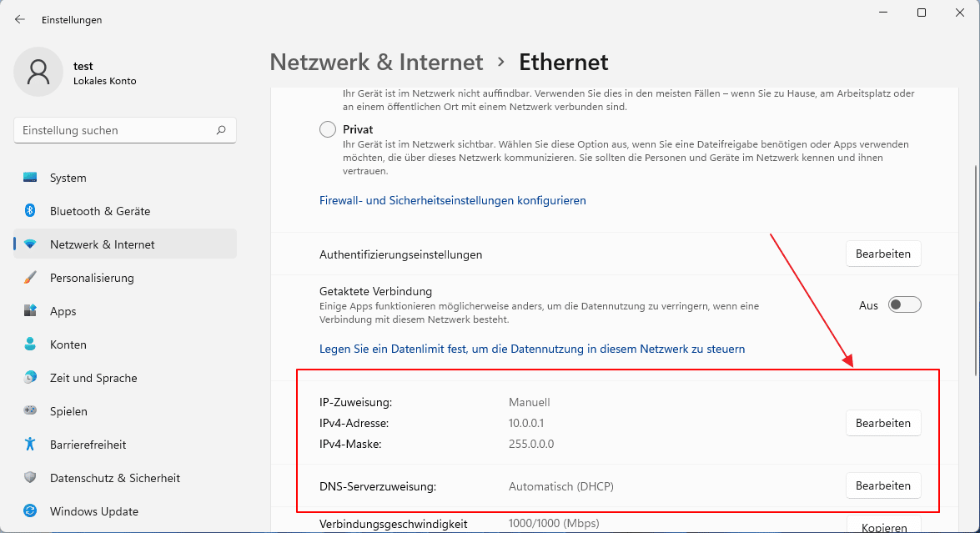Click the user profile avatar icon
This screenshot has height=533, width=980.
point(38,72)
